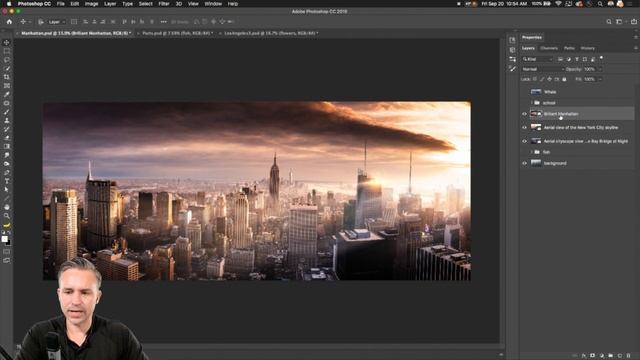Click the Share icon in top right corner
This screenshot has width=640, height=360.
coord(634,22)
